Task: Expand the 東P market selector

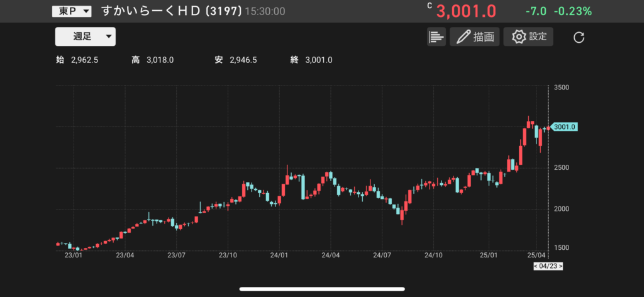Action: click(x=72, y=11)
